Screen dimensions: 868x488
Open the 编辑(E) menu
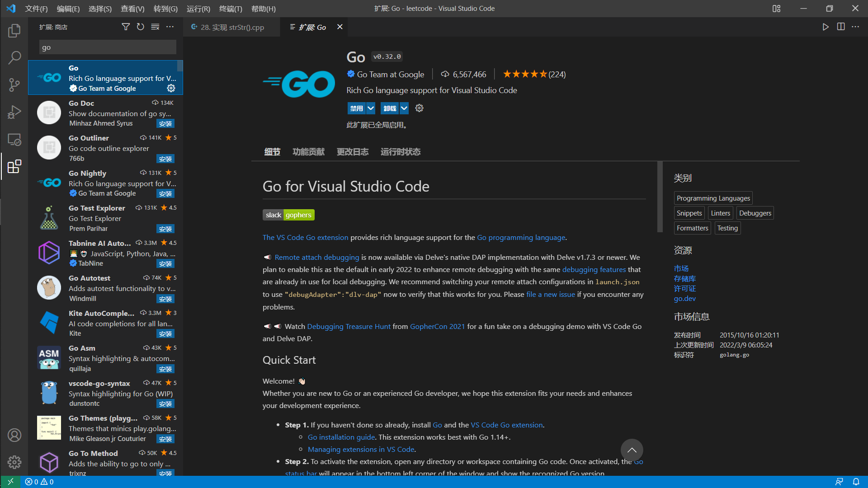[68, 9]
